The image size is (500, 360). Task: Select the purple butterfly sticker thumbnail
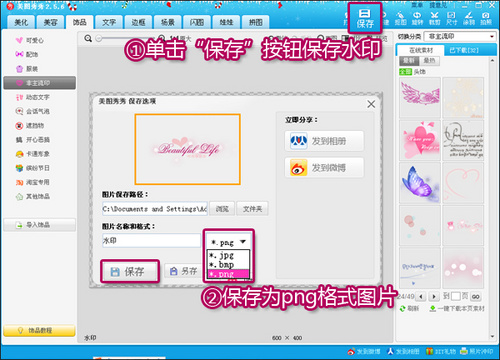pyautogui.click(x=420, y=183)
